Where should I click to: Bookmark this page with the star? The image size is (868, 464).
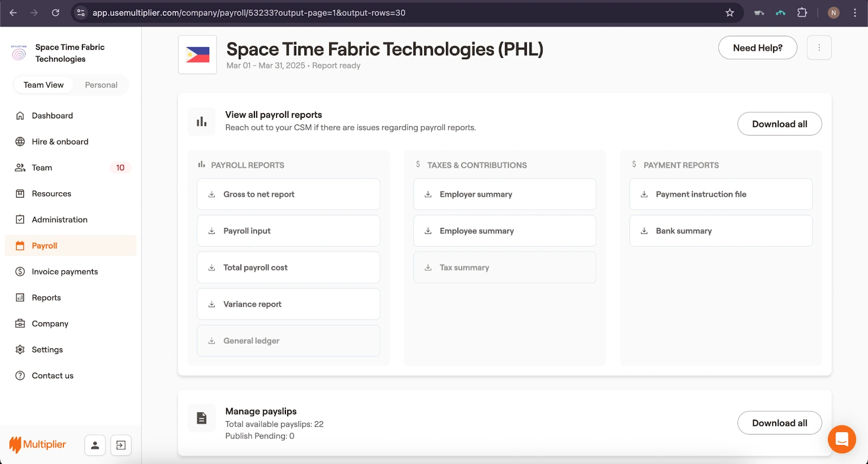click(730, 12)
